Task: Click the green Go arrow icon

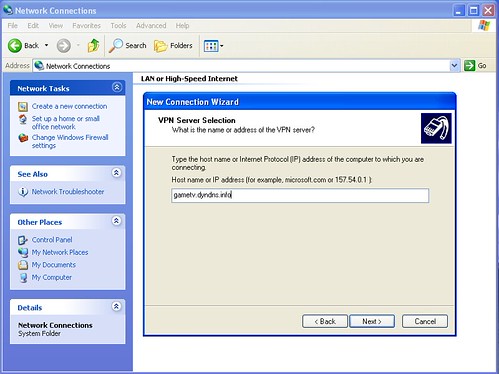Action: (x=469, y=66)
